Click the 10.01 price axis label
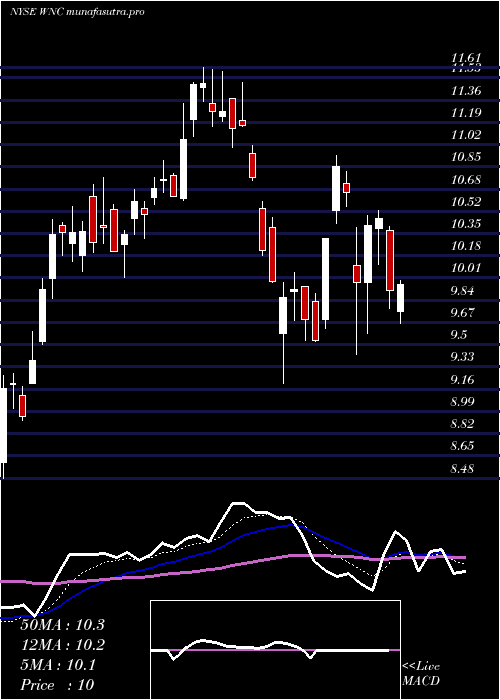 pos(466,268)
